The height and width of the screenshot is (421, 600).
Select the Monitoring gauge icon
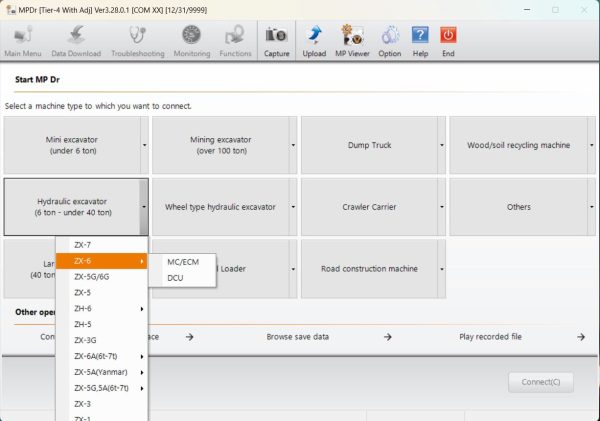coord(192,41)
